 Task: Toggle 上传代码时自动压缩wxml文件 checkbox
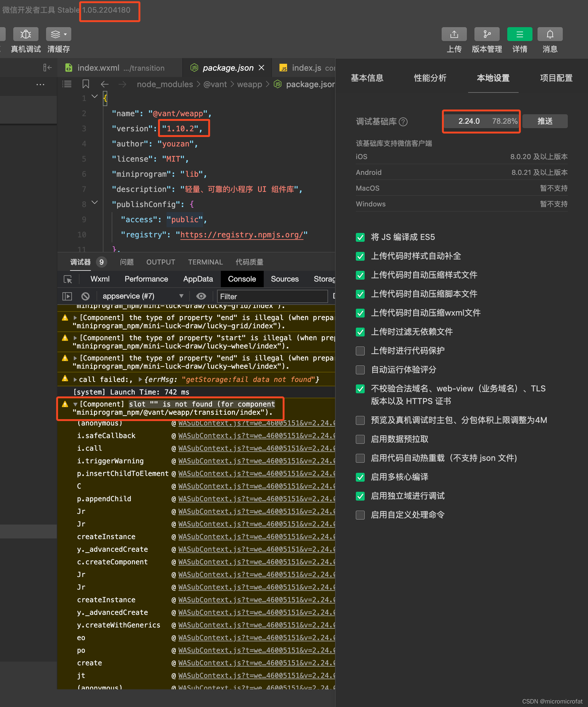tap(360, 313)
